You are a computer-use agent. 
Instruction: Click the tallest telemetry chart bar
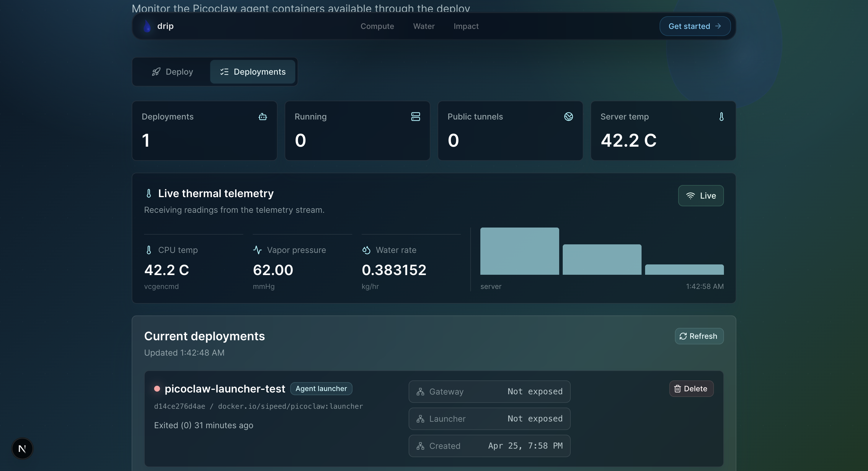[519, 251]
